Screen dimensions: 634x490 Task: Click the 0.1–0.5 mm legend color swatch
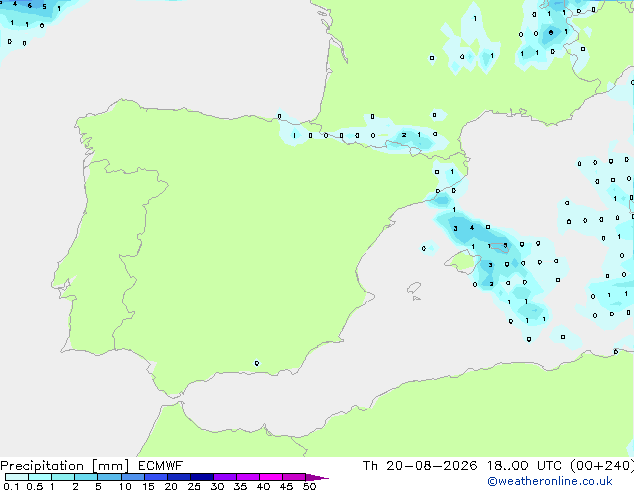17,477
